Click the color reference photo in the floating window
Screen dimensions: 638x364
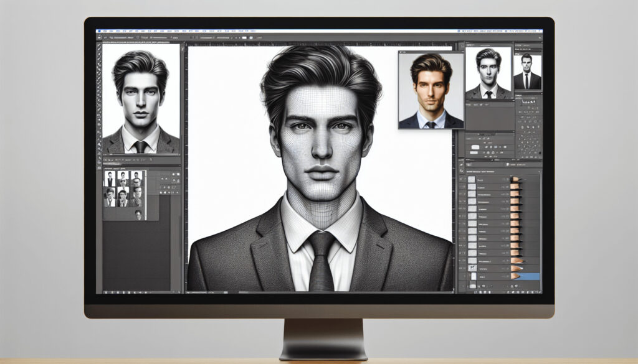coord(431,90)
